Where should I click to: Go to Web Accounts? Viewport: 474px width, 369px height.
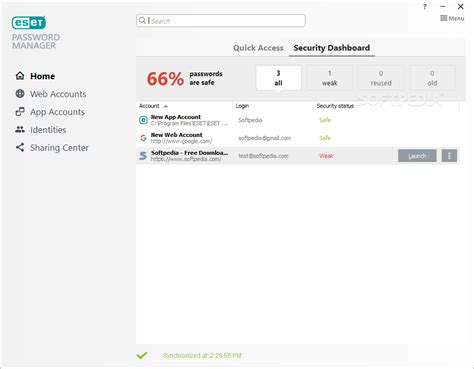coord(58,94)
